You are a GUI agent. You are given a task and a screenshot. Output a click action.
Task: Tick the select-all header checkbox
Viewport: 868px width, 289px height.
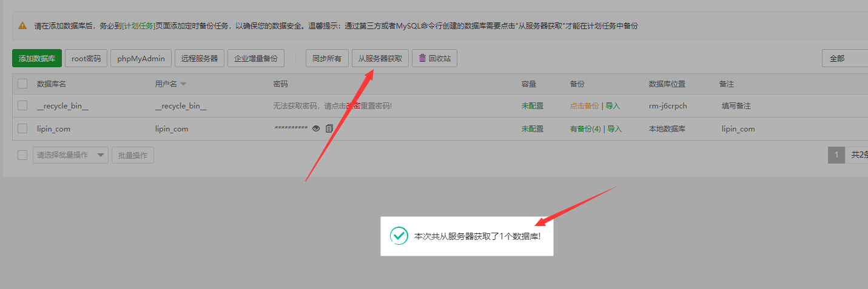22,84
